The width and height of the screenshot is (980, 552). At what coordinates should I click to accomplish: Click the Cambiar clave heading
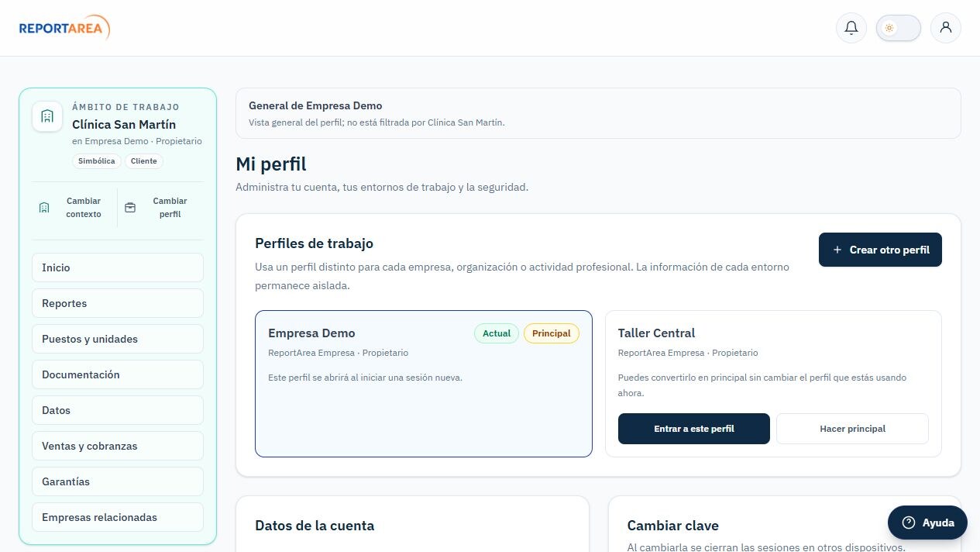tap(673, 526)
